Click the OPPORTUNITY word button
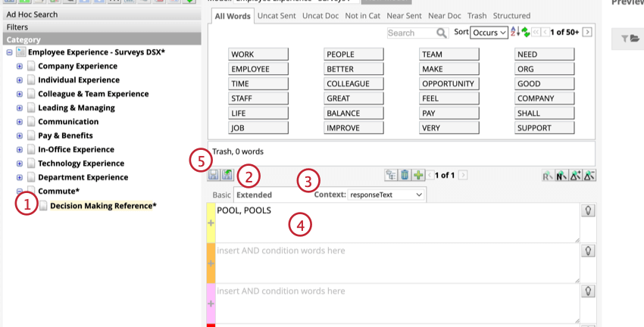The height and width of the screenshot is (327, 644). (449, 83)
